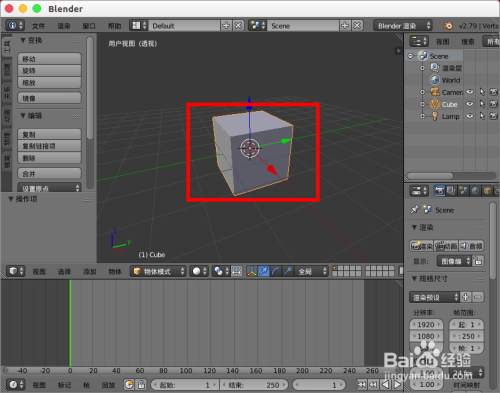Delete the Default screen layout
Screen dimensions: 500x393
click(238, 26)
